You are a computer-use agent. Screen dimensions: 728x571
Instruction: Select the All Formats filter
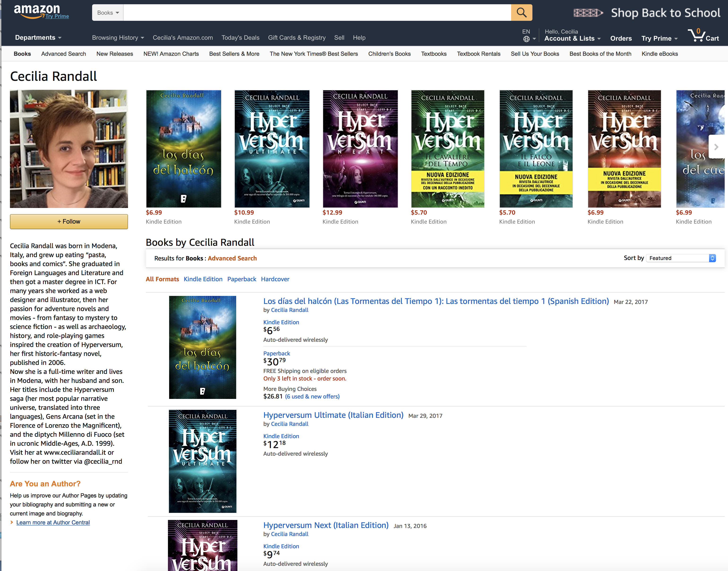[x=162, y=279]
